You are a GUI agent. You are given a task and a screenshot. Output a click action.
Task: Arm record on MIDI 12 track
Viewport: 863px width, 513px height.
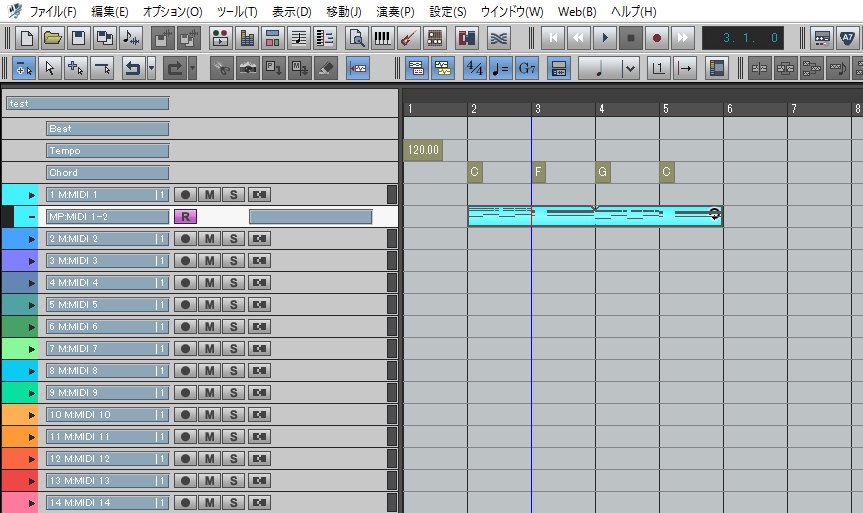click(x=185, y=459)
